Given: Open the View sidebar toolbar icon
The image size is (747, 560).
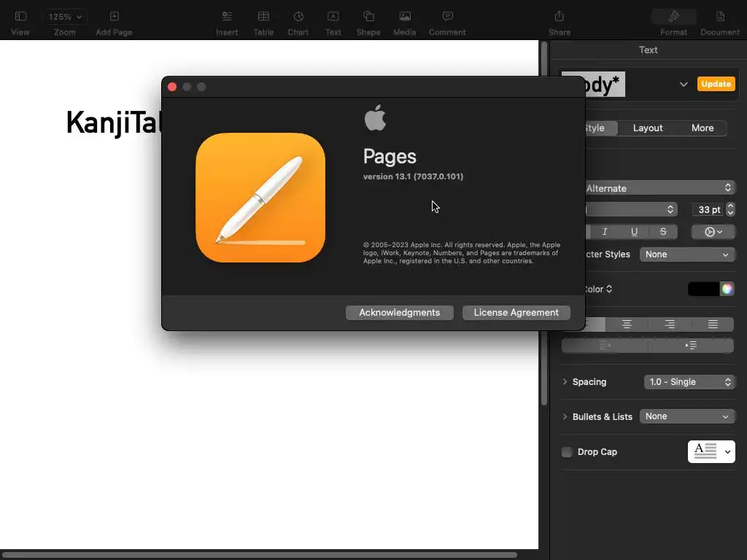Looking at the screenshot, I should click(20, 17).
